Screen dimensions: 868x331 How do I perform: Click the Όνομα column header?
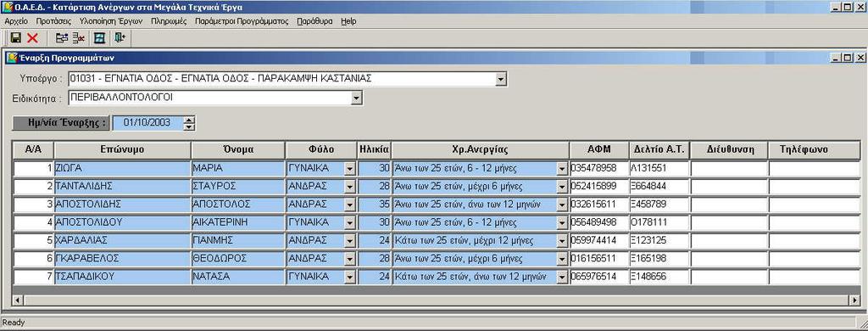[238, 149]
